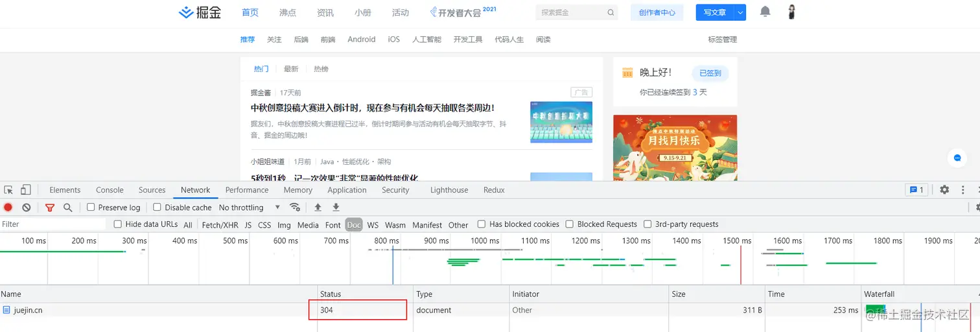Viewport: 980px width, 332px height.
Task: Open 标签管理 link
Action: 722,40
